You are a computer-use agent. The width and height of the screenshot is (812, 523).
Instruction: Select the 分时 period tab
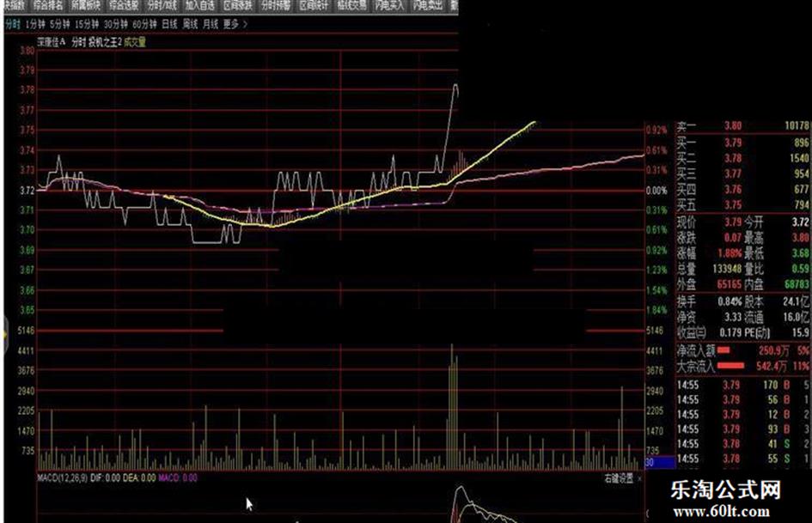(12, 24)
